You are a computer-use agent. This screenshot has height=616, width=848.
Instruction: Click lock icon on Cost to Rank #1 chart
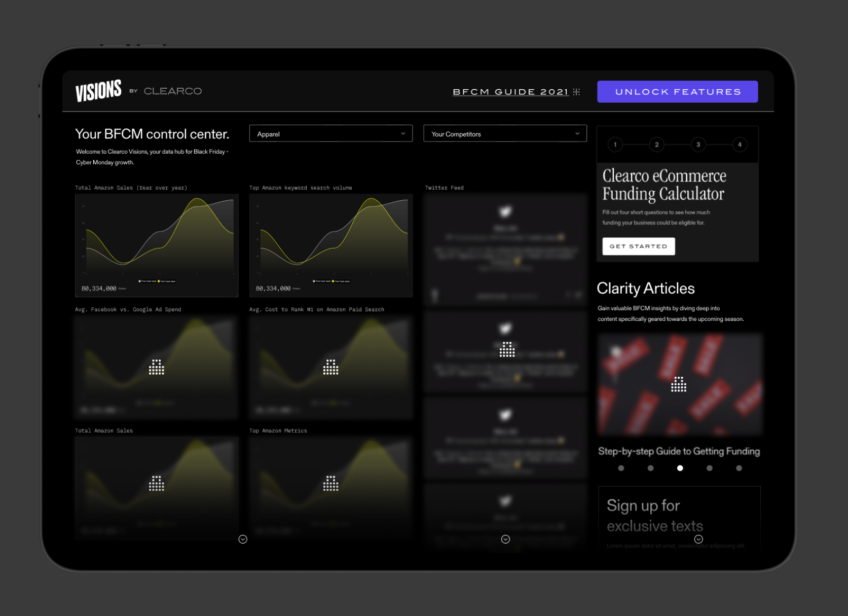point(331,367)
